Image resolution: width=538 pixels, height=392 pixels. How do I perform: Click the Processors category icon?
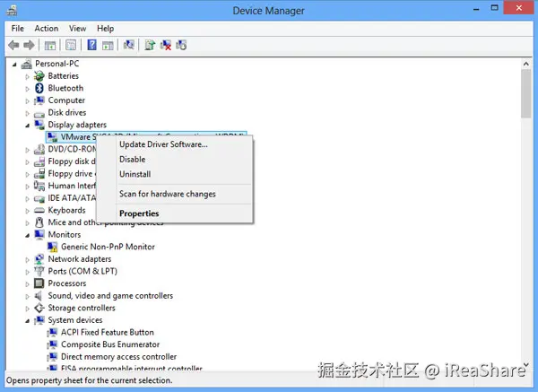[39, 283]
